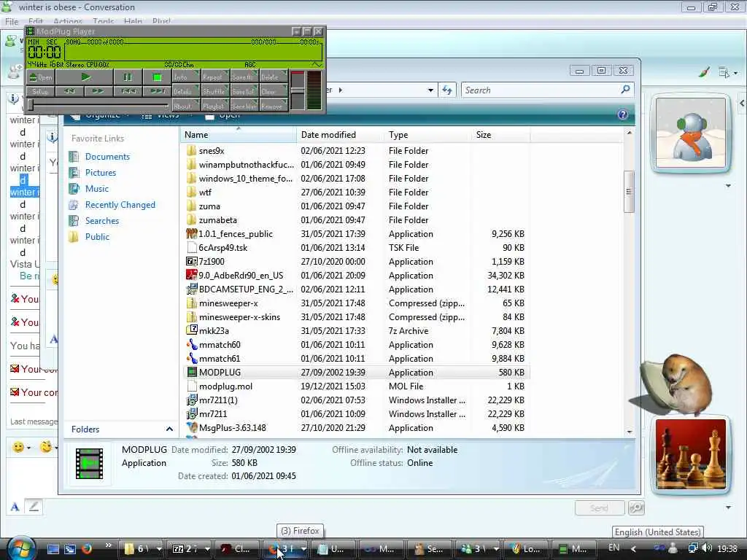747x560 pixels.
Task: Open the Explorer address bar history dropdown
Action: pyautogui.click(x=430, y=90)
